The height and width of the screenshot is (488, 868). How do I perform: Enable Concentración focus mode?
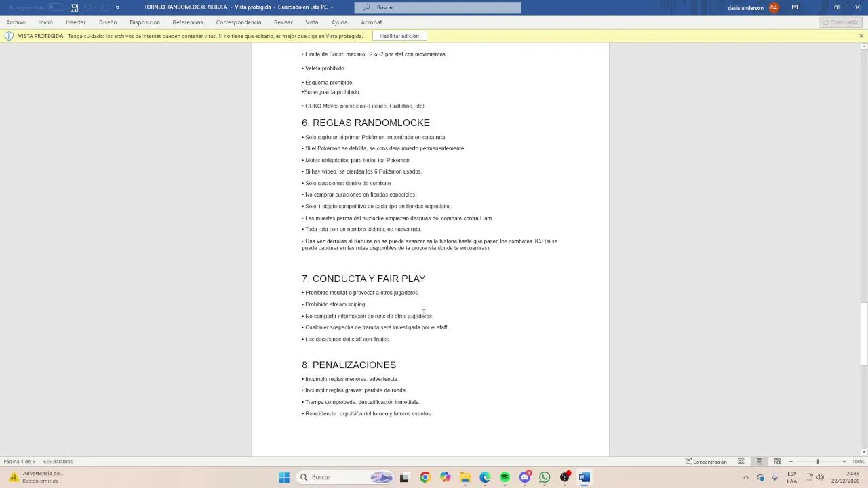point(706,462)
